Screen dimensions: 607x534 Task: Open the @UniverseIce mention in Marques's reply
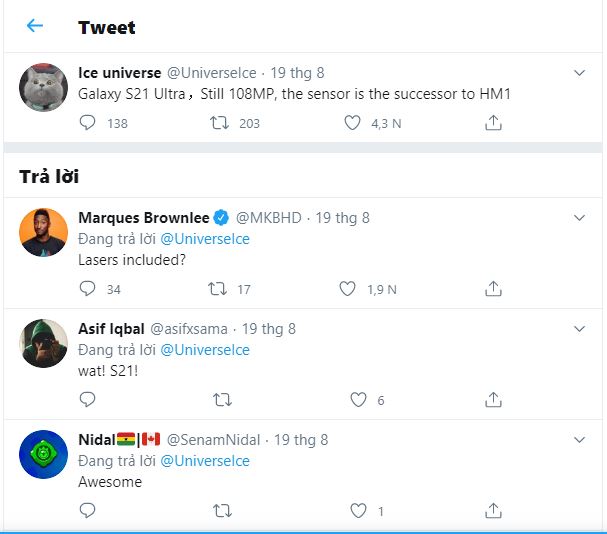pos(205,239)
